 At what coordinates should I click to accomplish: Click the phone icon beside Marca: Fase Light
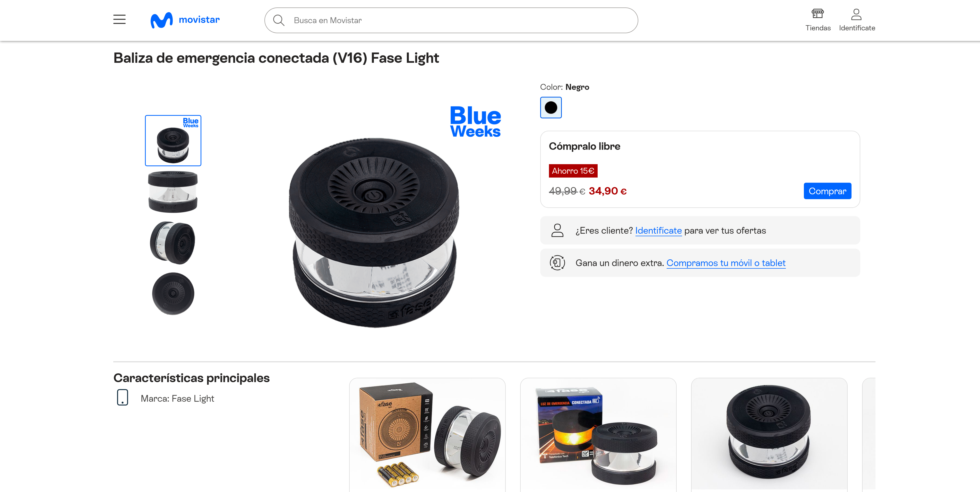[x=123, y=397]
